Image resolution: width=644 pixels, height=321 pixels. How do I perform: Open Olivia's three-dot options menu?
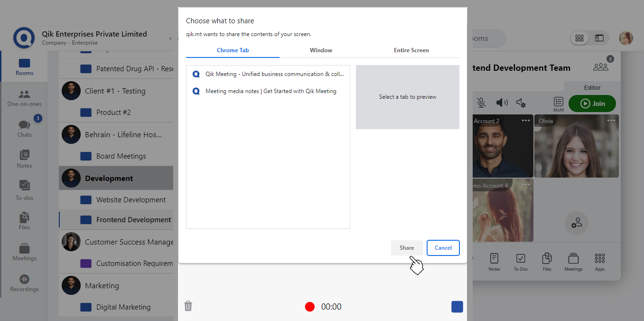(x=611, y=121)
